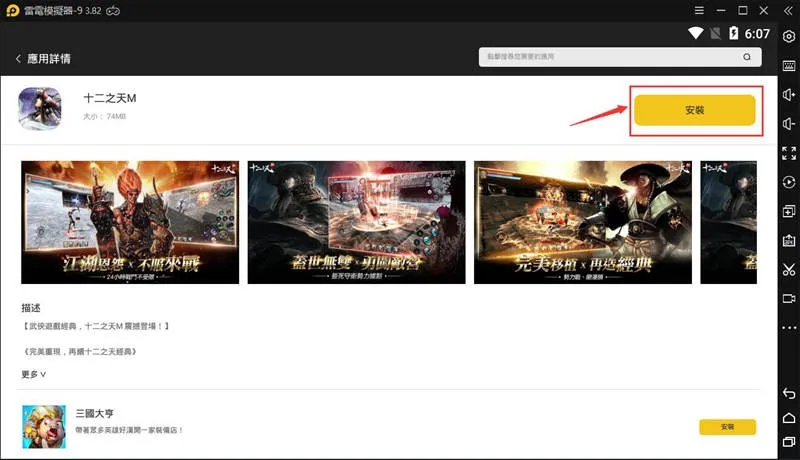Expand description with 更多

pos(34,374)
